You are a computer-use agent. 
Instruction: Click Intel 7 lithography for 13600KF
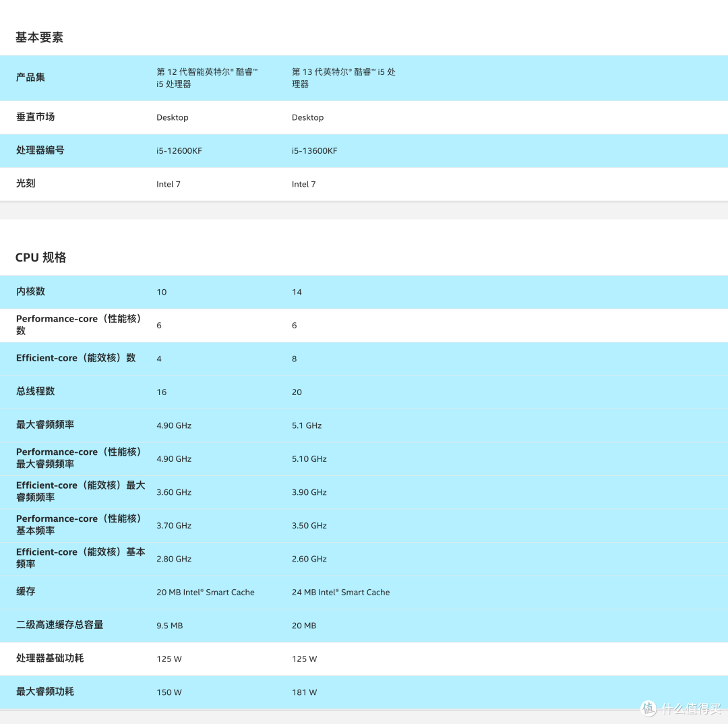pos(303,184)
